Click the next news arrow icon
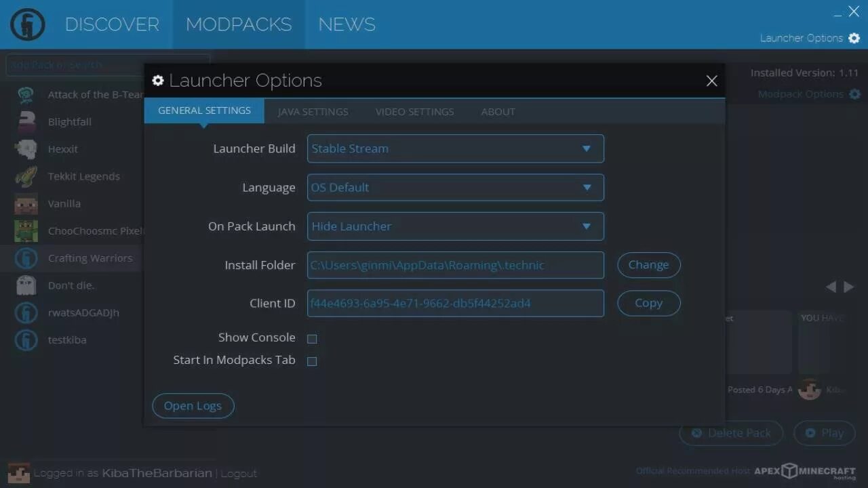 848,287
